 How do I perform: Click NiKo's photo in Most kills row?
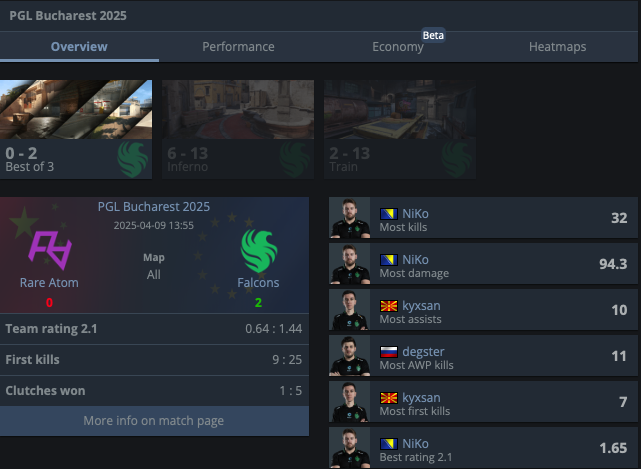350,218
